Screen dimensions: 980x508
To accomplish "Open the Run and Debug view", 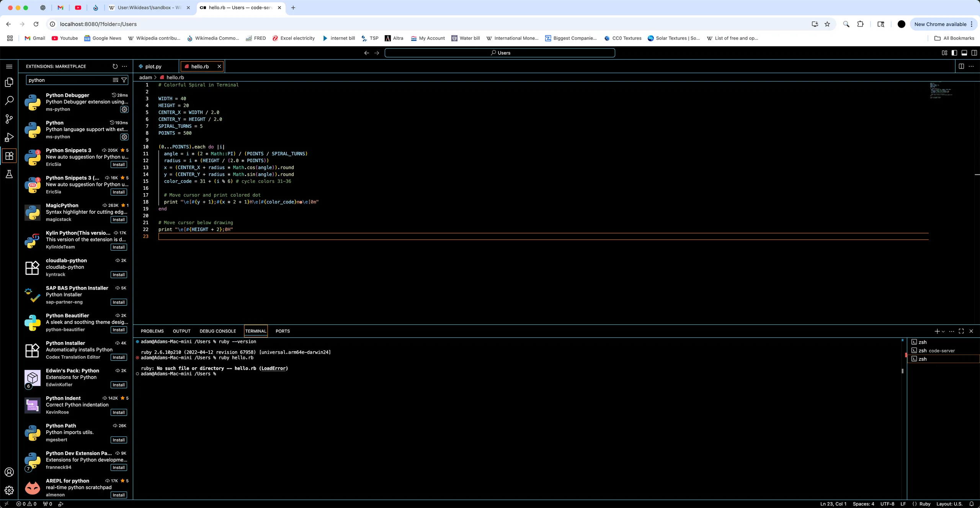I will 9,137.
